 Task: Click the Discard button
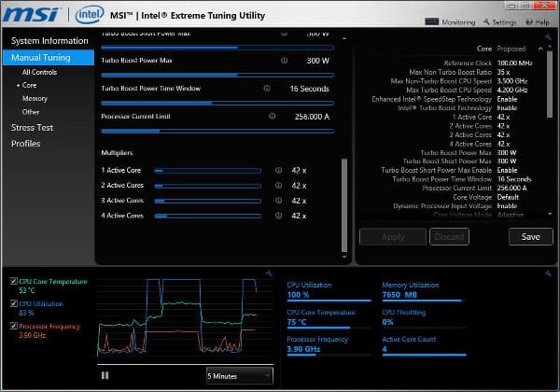449,237
